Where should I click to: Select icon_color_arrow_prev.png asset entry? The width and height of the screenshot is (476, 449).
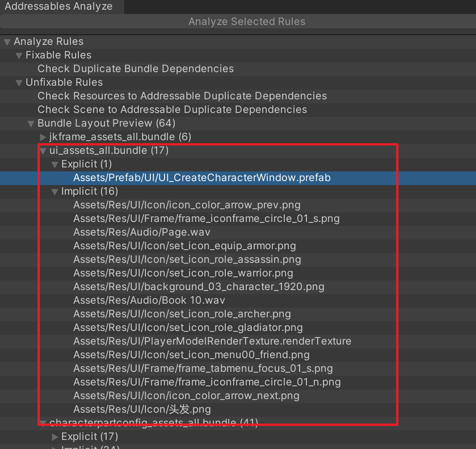(x=187, y=205)
